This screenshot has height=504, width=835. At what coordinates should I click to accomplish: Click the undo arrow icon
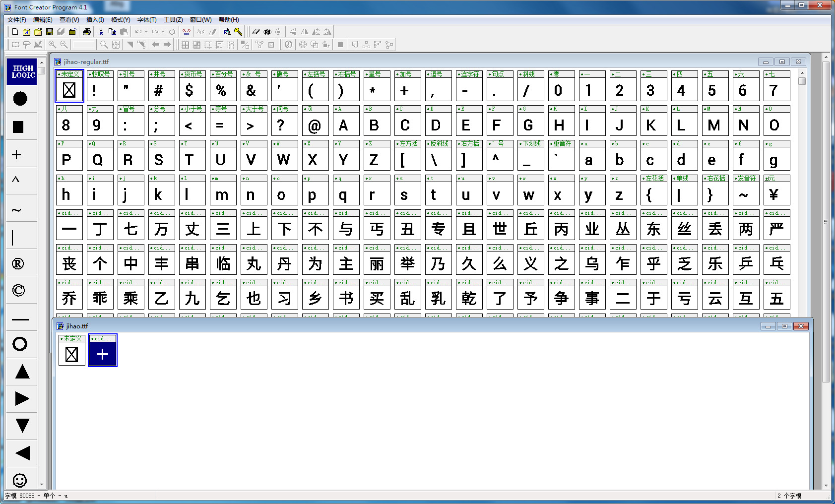click(138, 32)
